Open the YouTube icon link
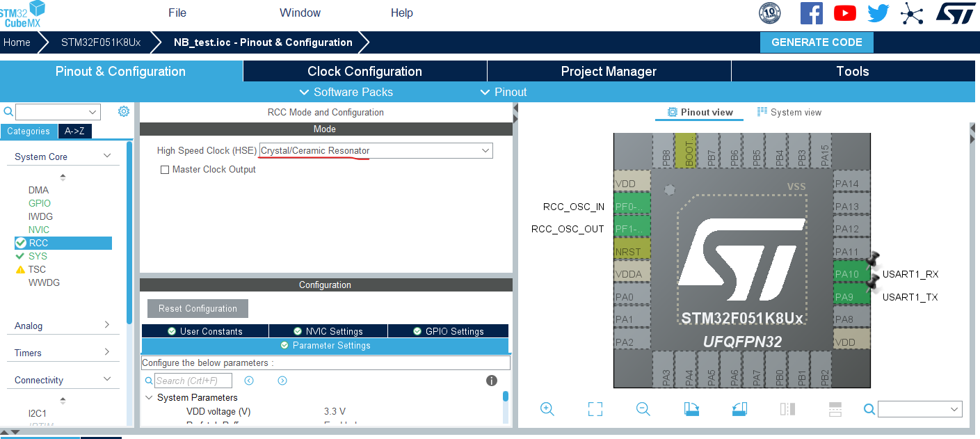 pyautogui.click(x=845, y=13)
